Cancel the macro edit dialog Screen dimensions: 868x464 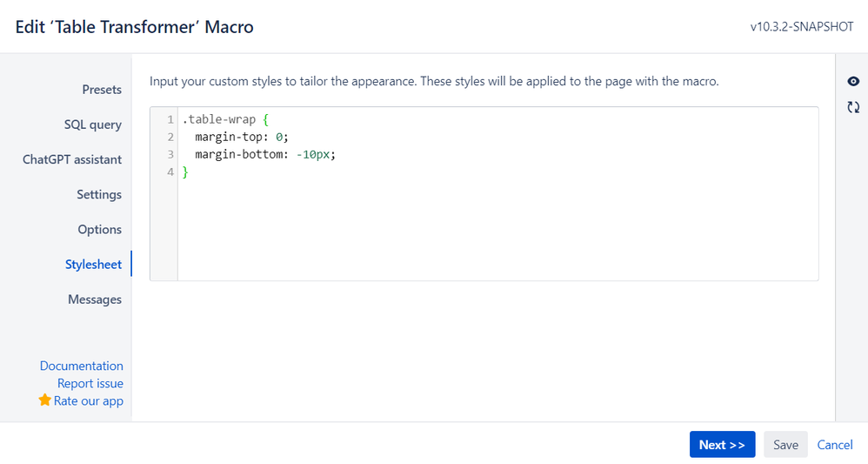pyautogui.click(x=835, y=445)
